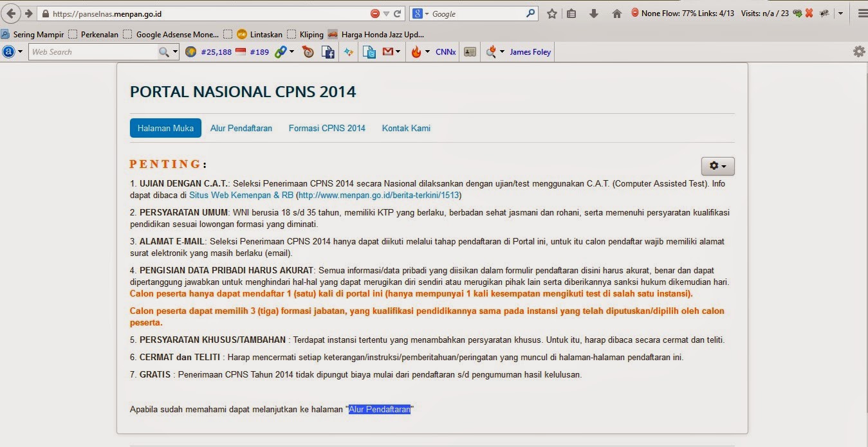This screenshot has width=868, height=447.
Task: Go back with the browser back arrow
Action: coord(11,14)
